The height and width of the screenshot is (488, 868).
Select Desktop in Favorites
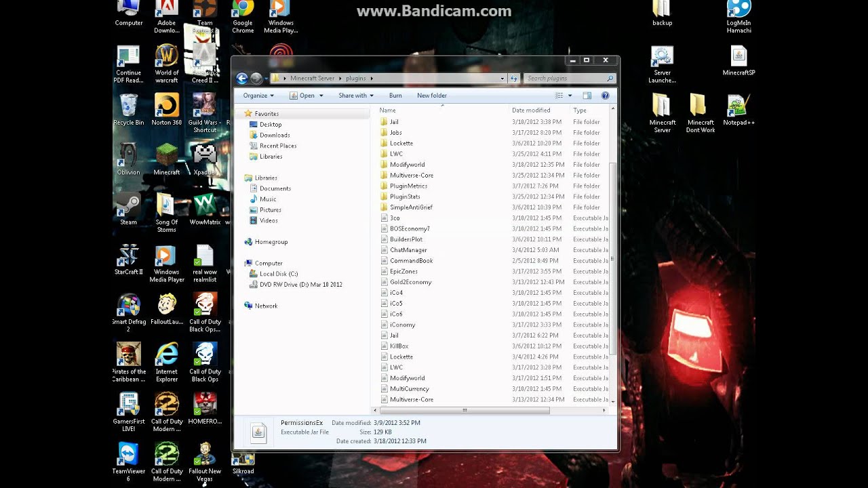point(271,125)
